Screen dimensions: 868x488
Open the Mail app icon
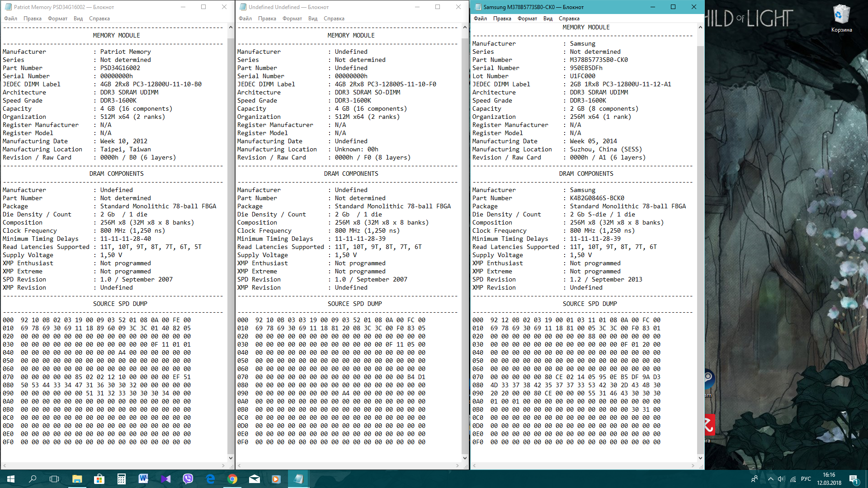coord(255,479)
